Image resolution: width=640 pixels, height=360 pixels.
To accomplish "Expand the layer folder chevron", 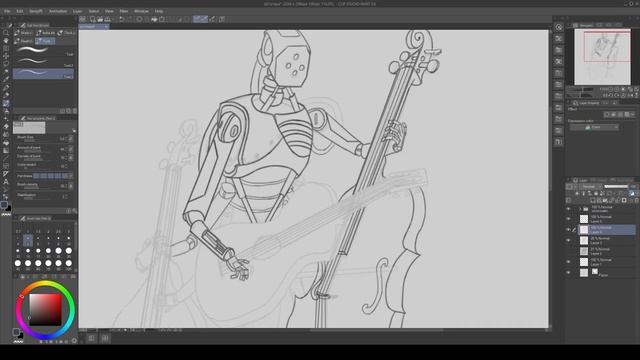I will click(580, 209).
